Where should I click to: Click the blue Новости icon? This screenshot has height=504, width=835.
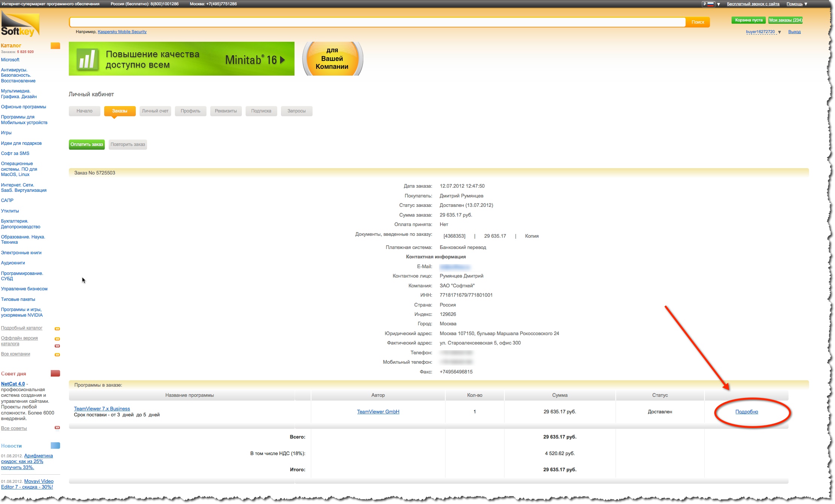(55, 446)
